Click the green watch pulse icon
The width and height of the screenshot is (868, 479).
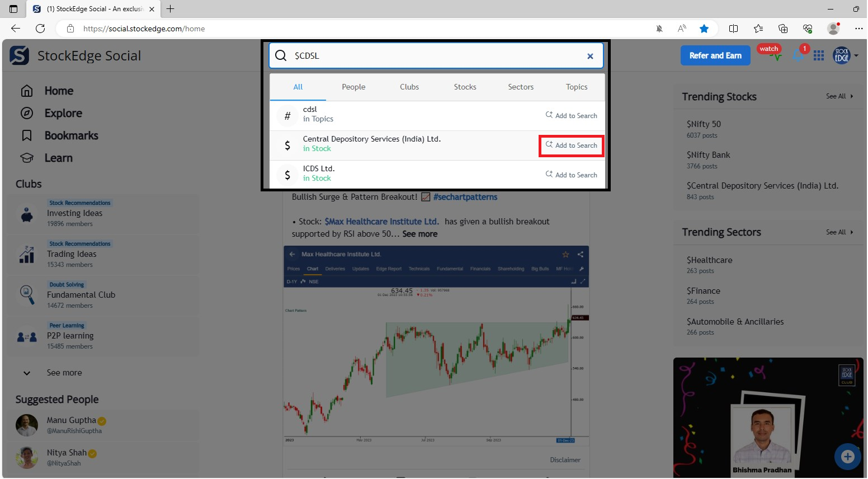pos(775,56)
